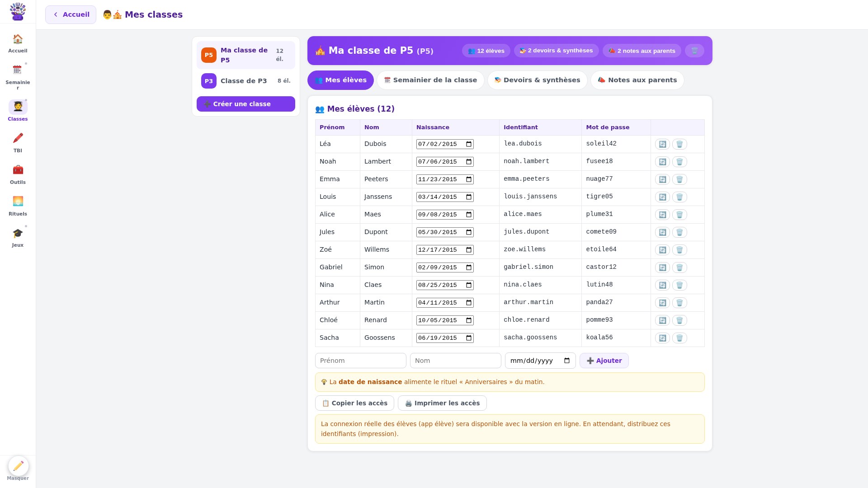Viewport: 868px width, 488px height.
Task: Delete the class using header trash icon
Action: 694,51
